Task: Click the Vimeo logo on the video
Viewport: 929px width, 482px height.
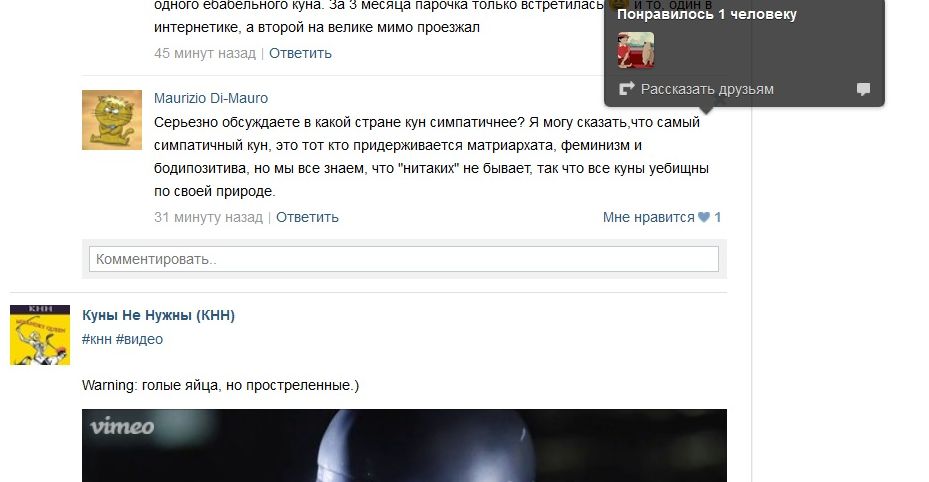Action: point(122,426)
